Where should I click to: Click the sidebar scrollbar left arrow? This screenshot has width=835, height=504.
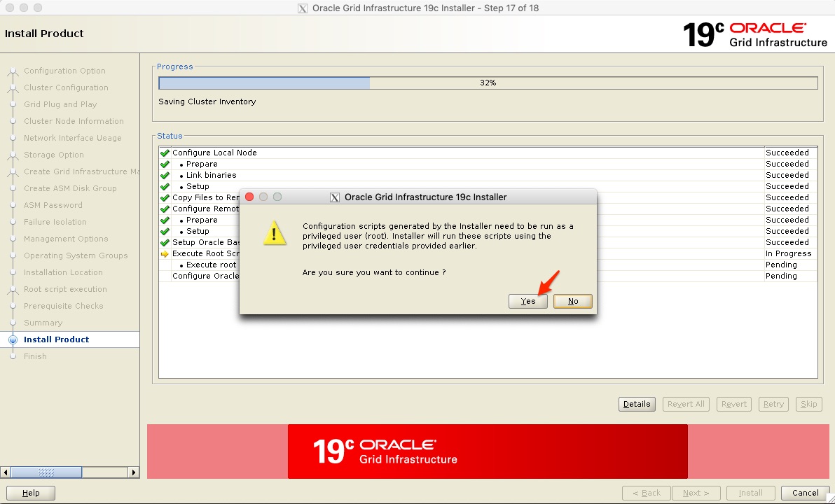point(6,472)
